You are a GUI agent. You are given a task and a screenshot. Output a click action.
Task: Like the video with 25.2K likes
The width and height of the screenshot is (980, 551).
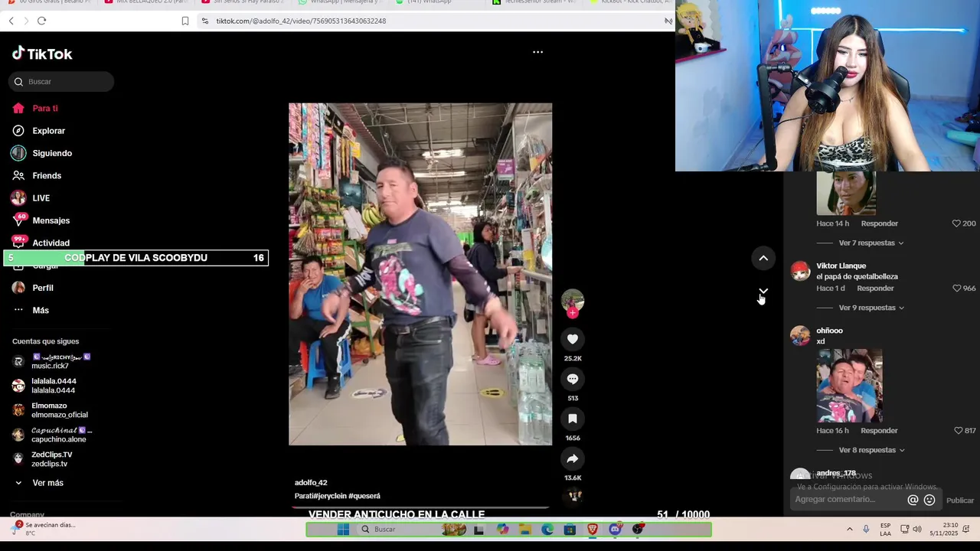pyautogui.click(x=573, y=339)
